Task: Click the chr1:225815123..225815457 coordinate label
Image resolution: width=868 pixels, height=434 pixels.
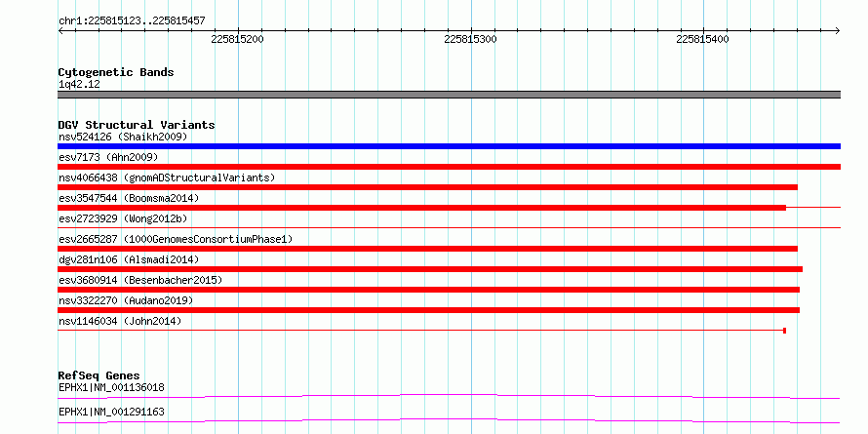Action: [x=132, y=21]
